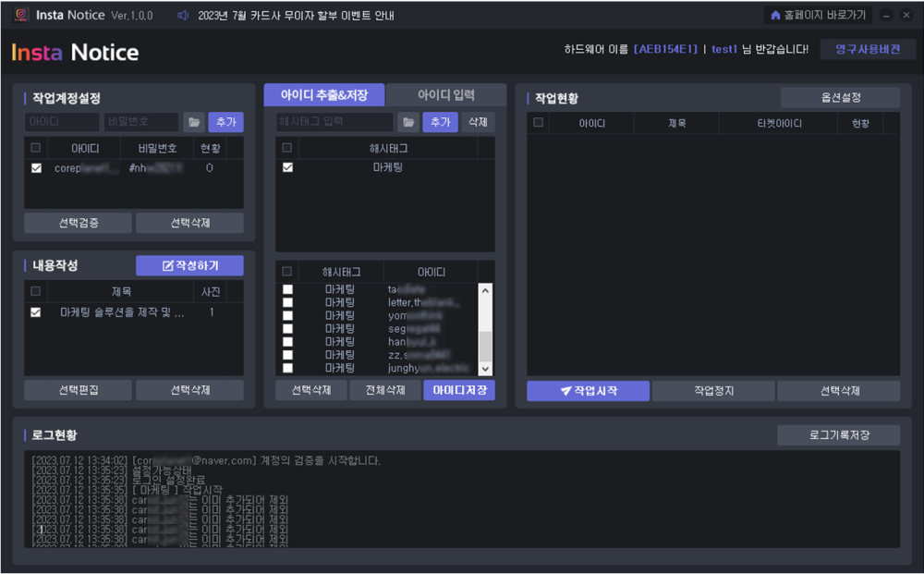Viewport: 924px width, 574px height.
Task: Click the home icon homepage shortcut
Action: pos(775,16)
